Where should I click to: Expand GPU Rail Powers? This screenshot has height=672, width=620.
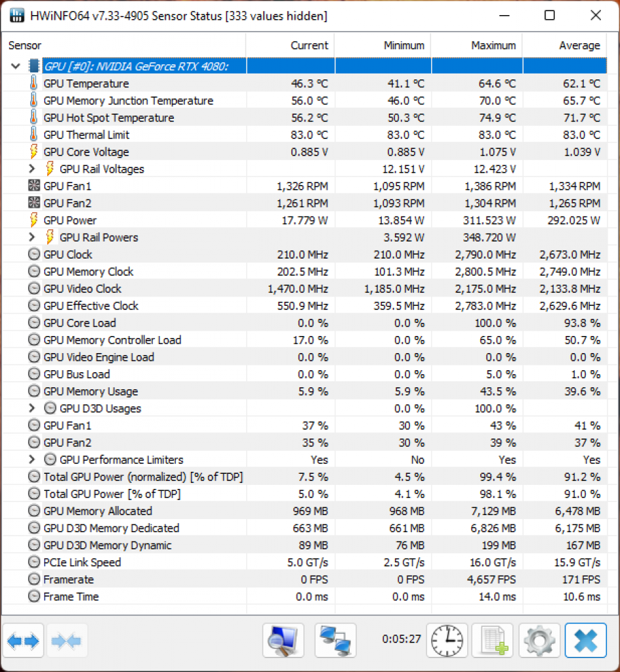(x=31, y=236)
